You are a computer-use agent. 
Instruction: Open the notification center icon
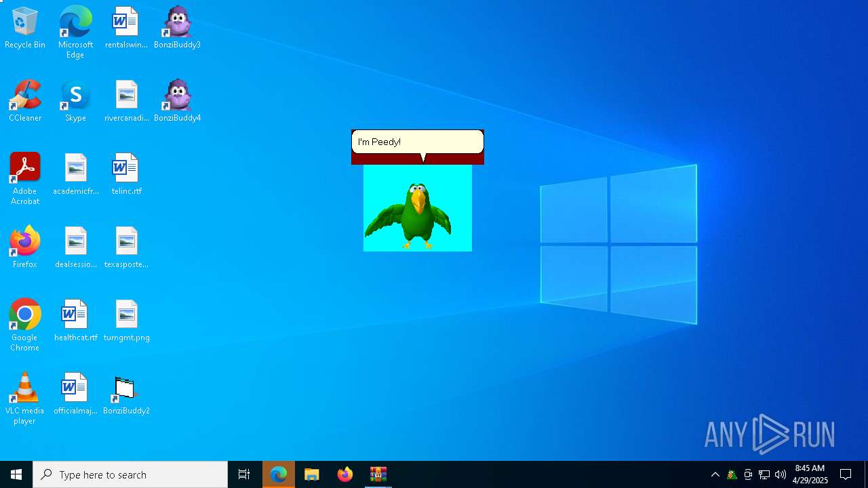pyautogui.click(x=846, y=474)
